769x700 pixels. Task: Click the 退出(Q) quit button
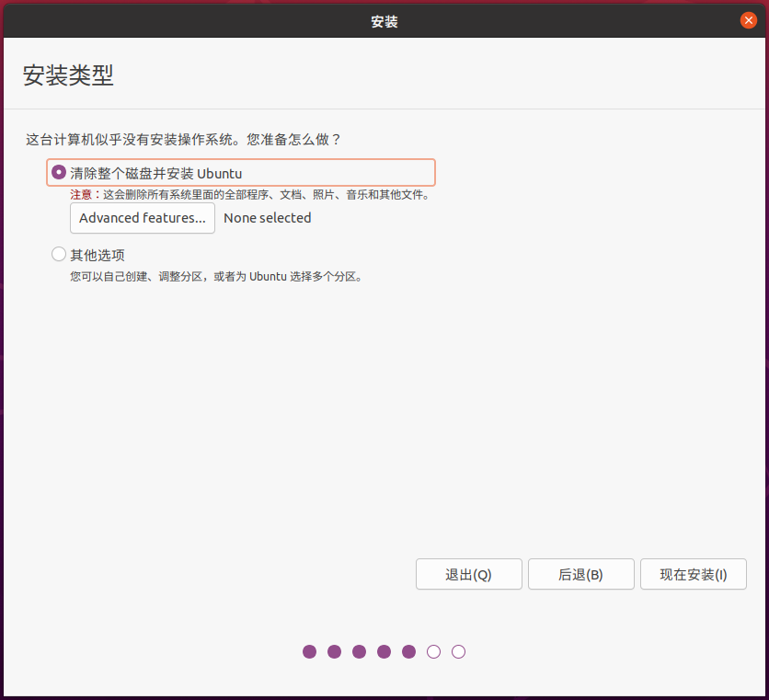click(468, 574)
